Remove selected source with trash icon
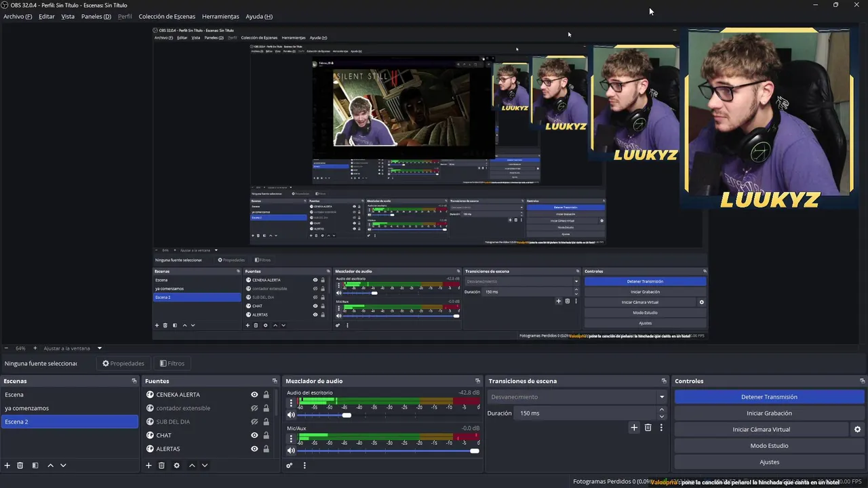This screenshot has width=868, height=488. click(x=161, y=466)
